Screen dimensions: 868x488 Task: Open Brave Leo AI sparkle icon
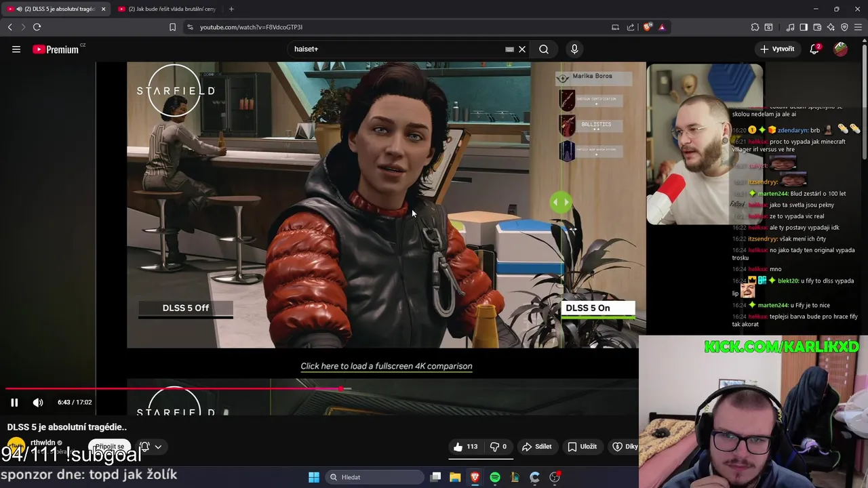[x=831, y=27]
